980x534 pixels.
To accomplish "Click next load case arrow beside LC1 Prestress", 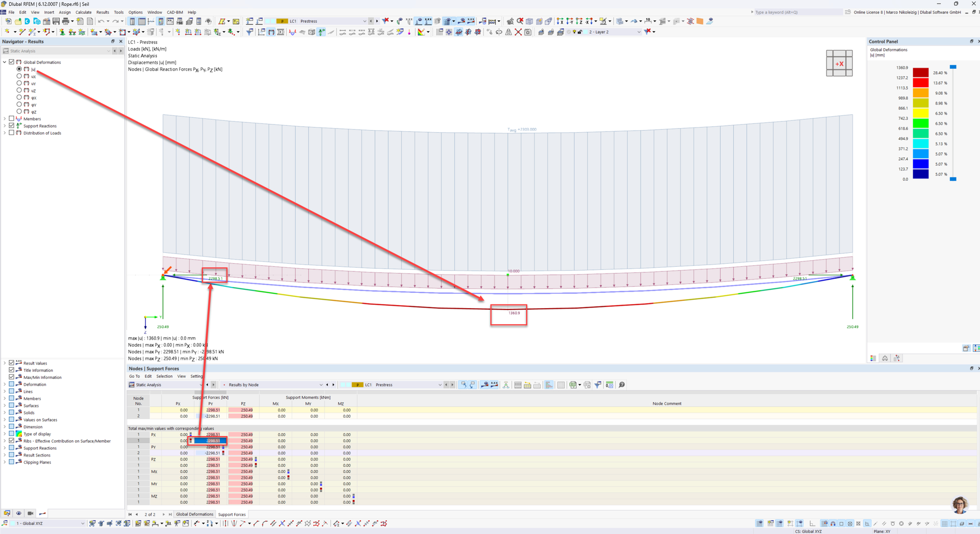I will [377, 21].
